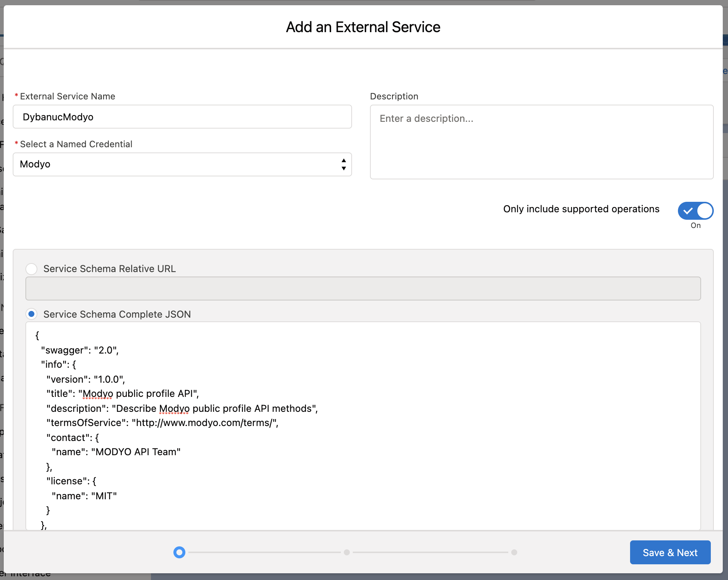The height and width of the screenshot is (580, 728).
Task: Click the Save & Next button
Action: (670, 552)
